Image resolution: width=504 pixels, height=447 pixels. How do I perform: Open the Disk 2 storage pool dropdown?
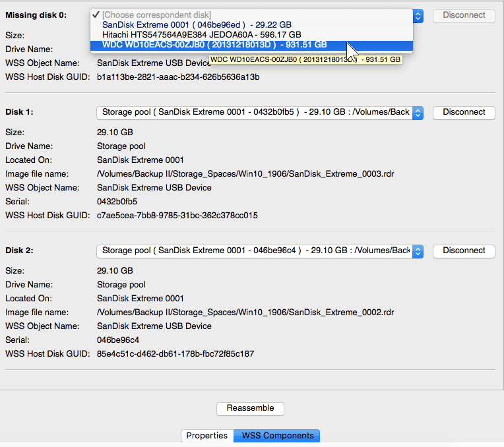(260, 251)
